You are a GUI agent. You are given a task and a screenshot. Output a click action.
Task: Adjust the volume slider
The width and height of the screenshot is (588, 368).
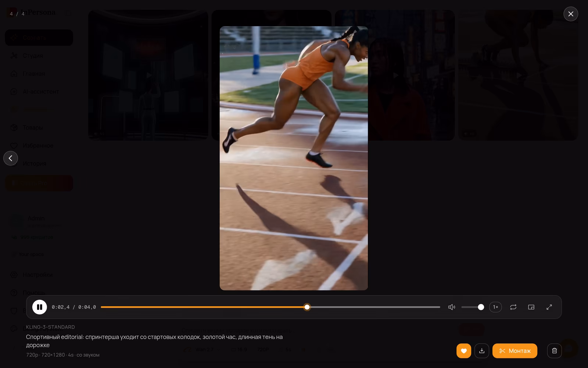click(473, 307)
